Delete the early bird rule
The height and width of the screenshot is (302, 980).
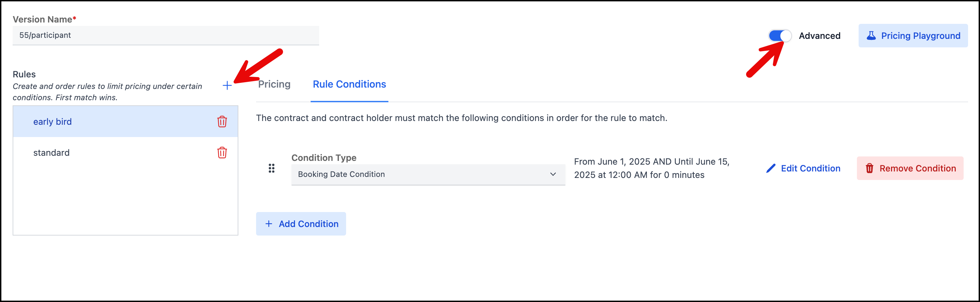(x=222, y=122)
